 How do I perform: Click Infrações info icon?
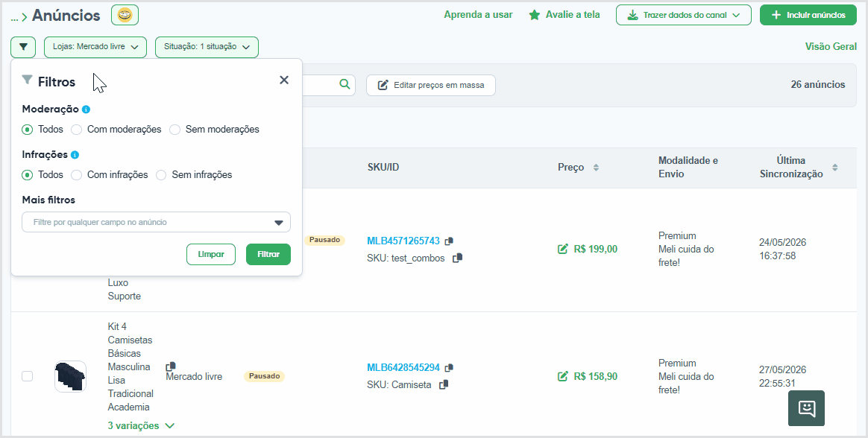click(75, 155)
